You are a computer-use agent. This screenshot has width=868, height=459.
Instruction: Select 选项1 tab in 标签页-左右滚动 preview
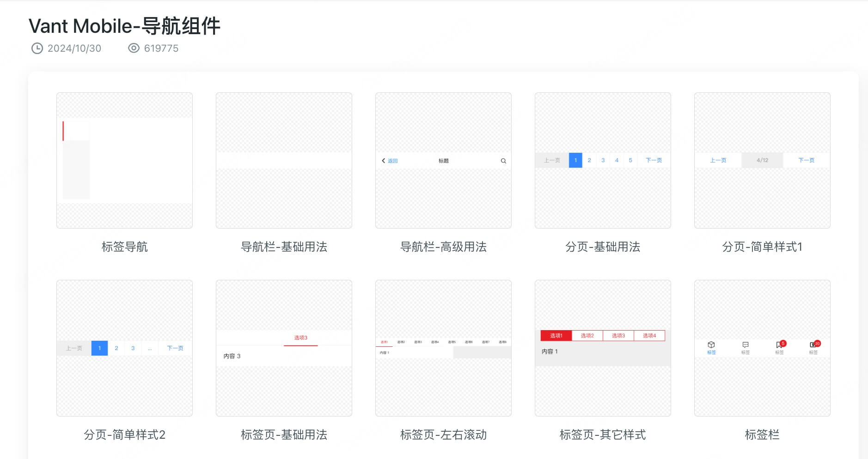tap(384, 342)
